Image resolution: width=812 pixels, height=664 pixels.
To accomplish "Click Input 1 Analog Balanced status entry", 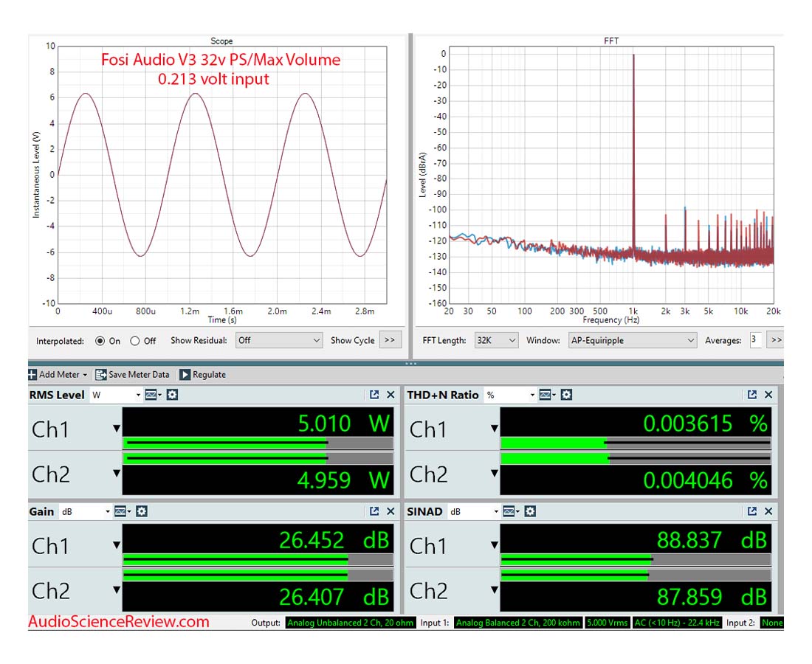I will 518,623.
